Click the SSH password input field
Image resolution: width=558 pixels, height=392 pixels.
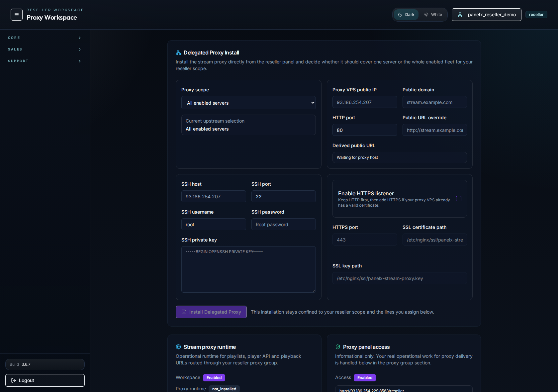click(x=283, y=224)
